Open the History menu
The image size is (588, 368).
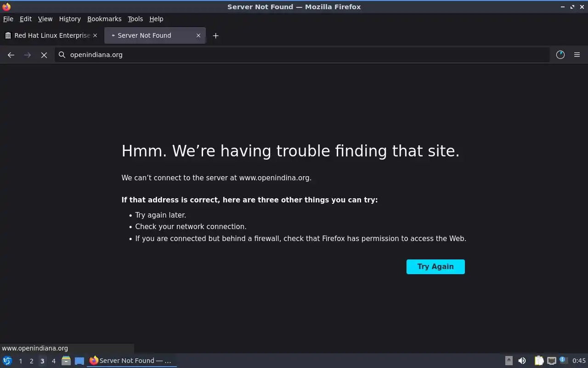70,19
